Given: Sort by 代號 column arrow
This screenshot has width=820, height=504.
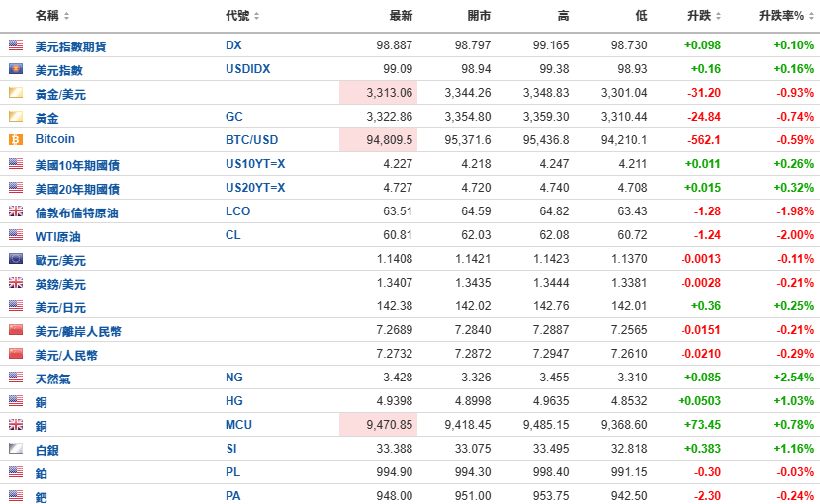Looking at the screenshot, I should pos(256,16).
